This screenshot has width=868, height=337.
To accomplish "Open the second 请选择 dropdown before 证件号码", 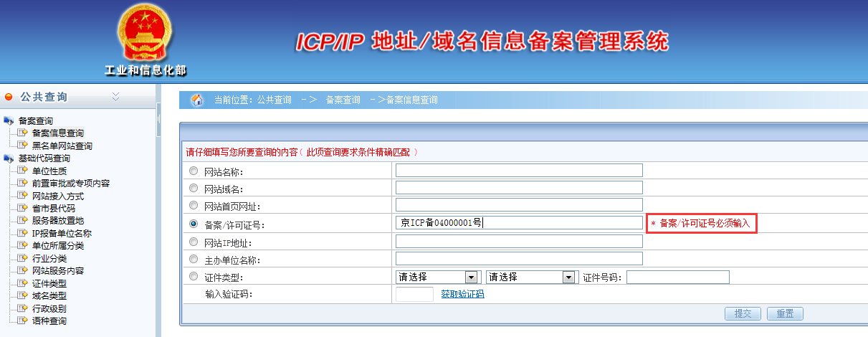I will tap(532, 277).
